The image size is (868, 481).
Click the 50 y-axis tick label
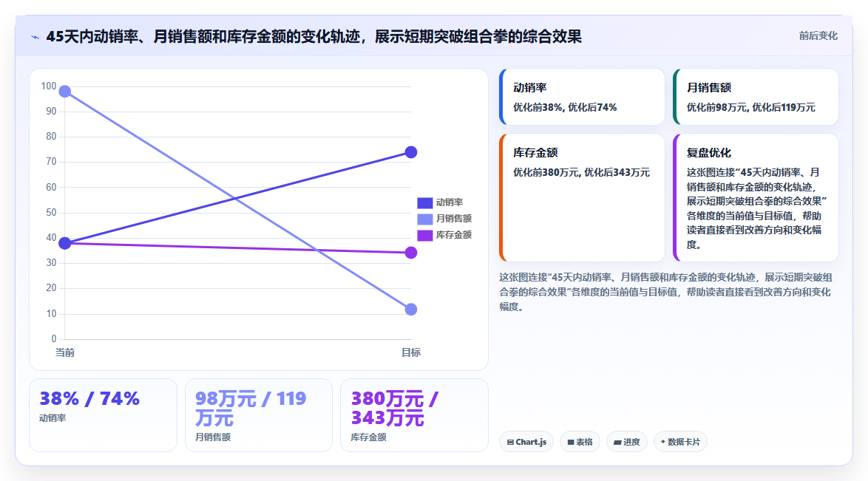[51, 213]
